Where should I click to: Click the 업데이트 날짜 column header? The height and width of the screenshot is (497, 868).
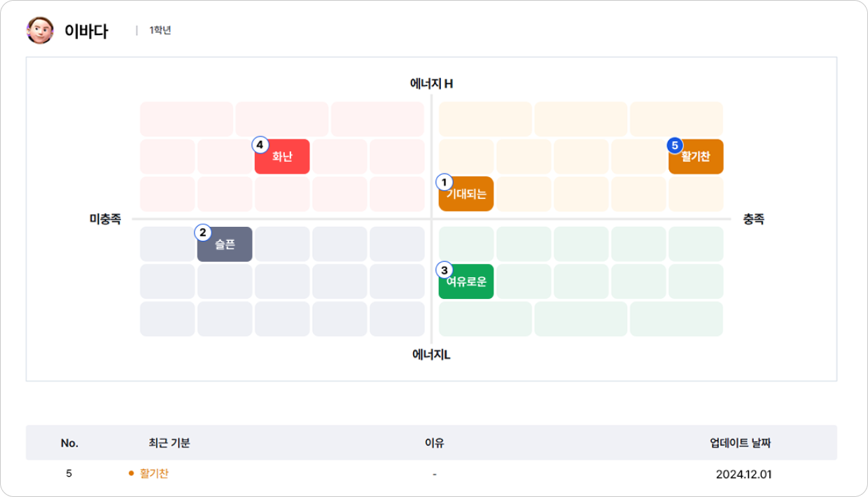741,443
